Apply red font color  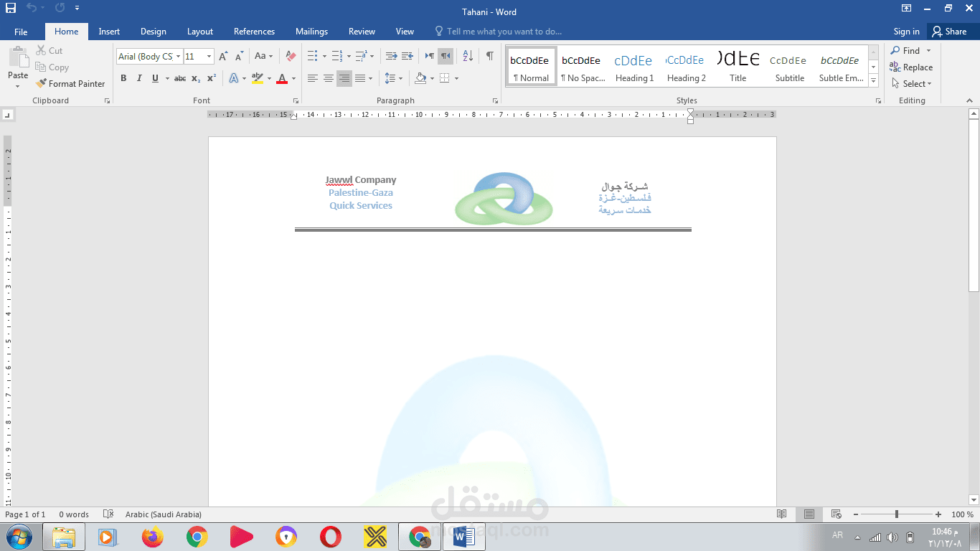[x=282, y=78]
